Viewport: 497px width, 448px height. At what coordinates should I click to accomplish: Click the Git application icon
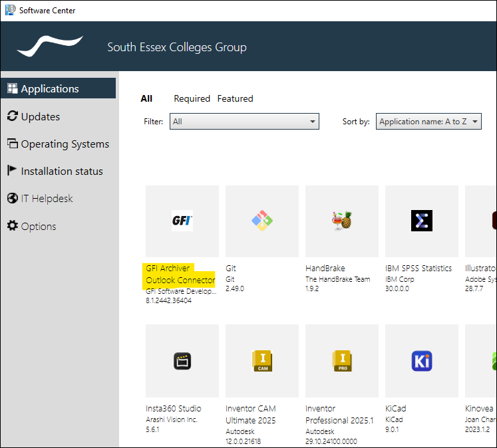click(x=262, y=221)
